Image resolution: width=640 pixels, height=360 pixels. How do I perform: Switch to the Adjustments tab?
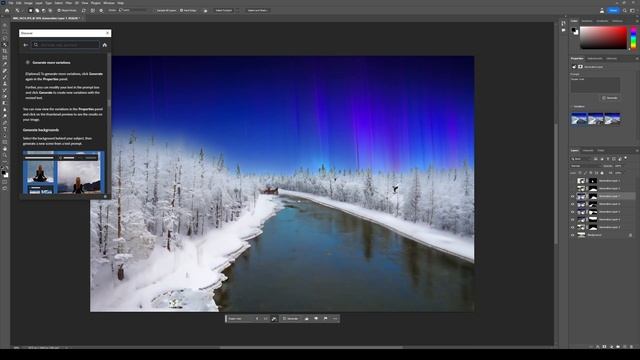(x=595, y=58)
